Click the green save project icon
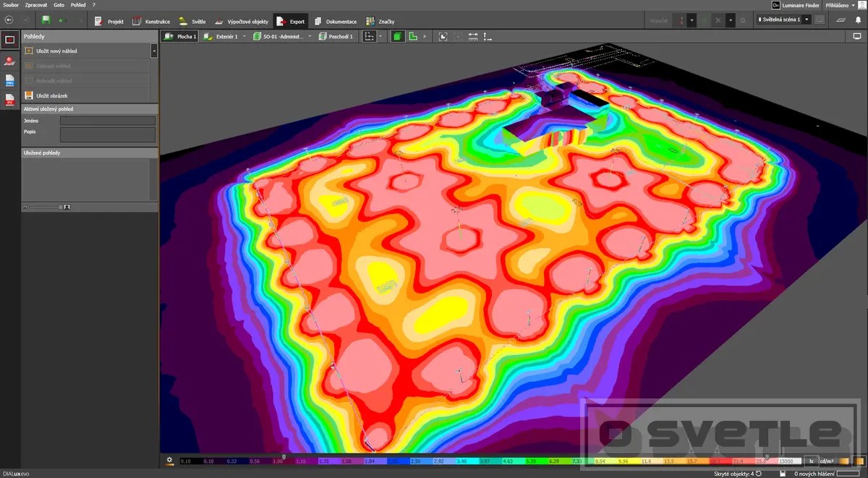This screenshot has height=478, width=868. click(46, 20)
